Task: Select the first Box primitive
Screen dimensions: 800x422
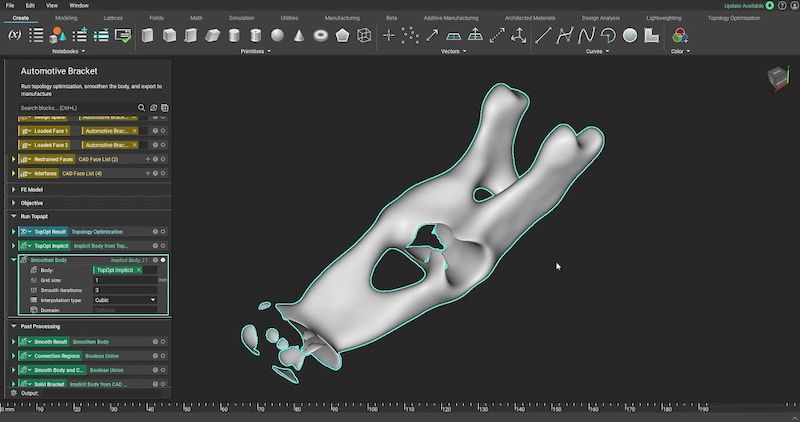Action: pyautogui.click(x=147, y=35)
